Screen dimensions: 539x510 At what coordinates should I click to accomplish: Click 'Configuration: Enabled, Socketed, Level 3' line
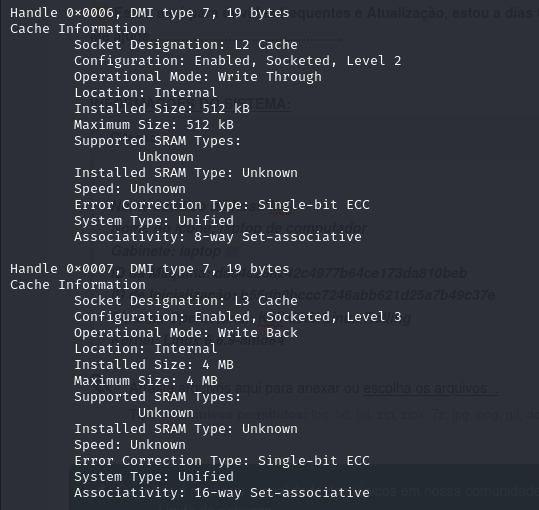click(238, 317)
